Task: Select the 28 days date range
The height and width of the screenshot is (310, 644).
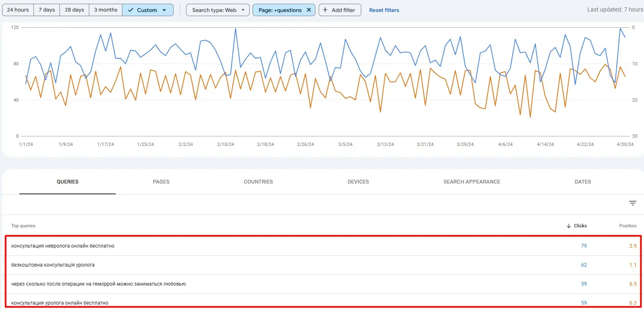Action: pyautogui.click(x=74, y=10)
